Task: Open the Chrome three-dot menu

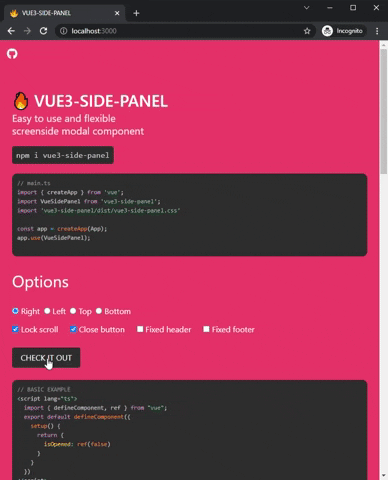Action: click(x=377, y=31)
